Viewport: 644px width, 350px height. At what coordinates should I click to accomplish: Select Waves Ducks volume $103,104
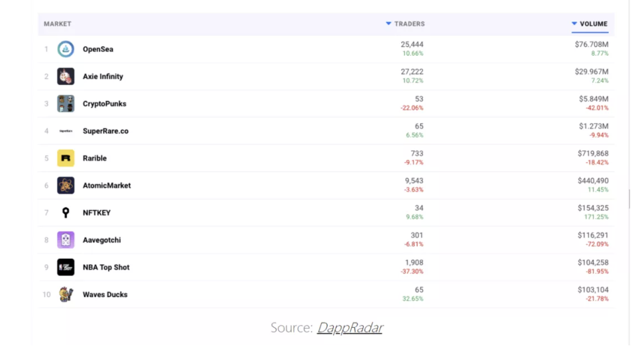pyautogui.click(x=593, y=290)
